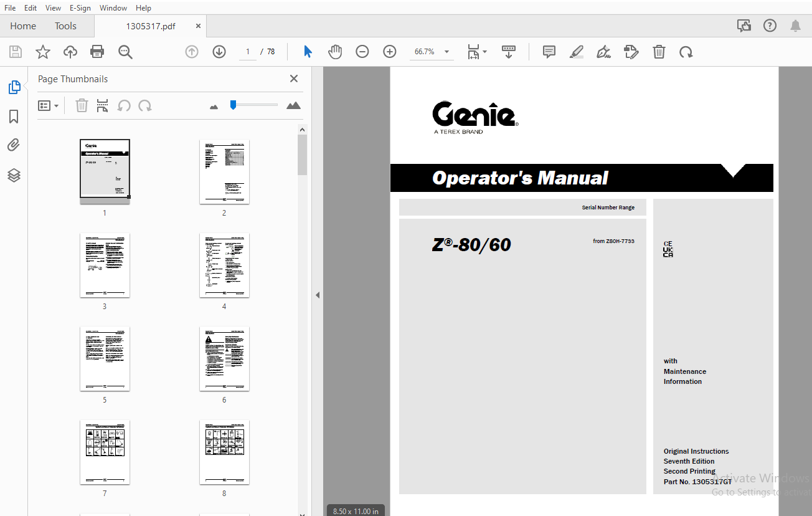Select page 3 thumbnail
Screen dimensions: 812x516
coord(105,265)
